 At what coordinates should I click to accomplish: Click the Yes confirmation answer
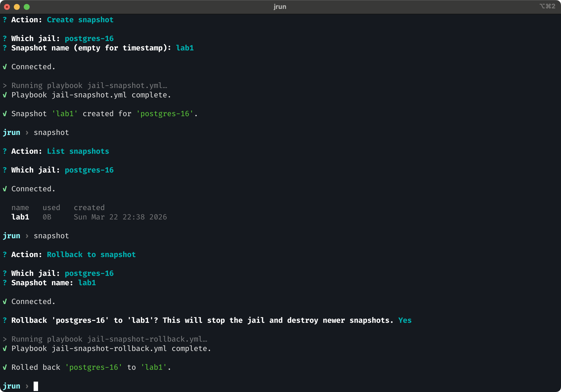[x=405, y=320]
